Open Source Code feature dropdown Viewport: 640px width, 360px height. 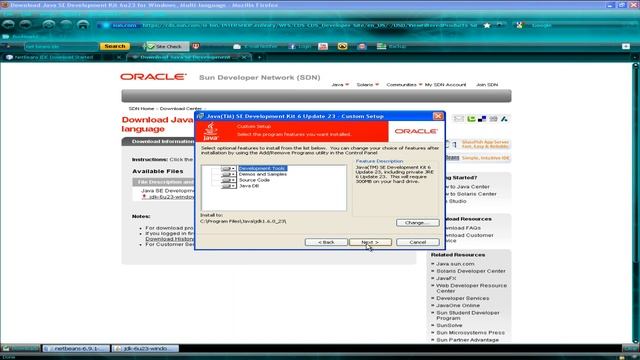tap(228, 180)
